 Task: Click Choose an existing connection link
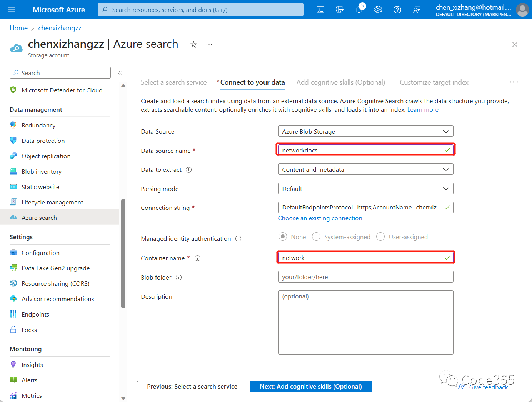[x=320, y=218]
